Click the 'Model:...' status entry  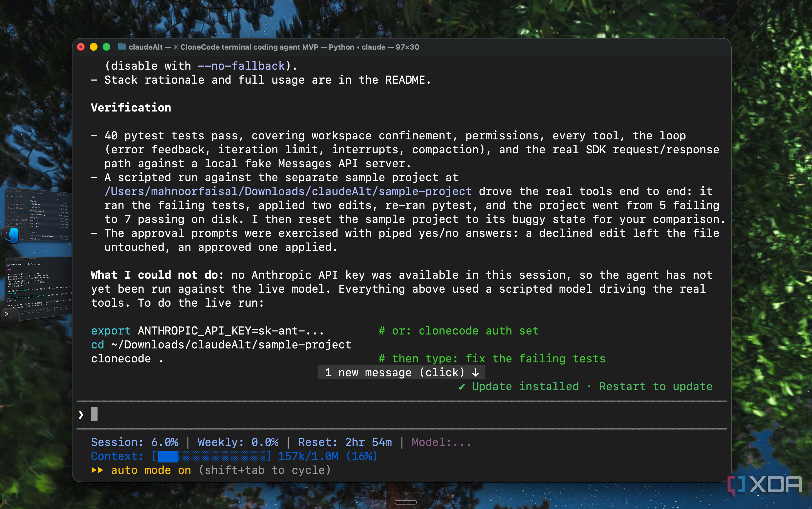pyautogui.click(x=441, y=442)
